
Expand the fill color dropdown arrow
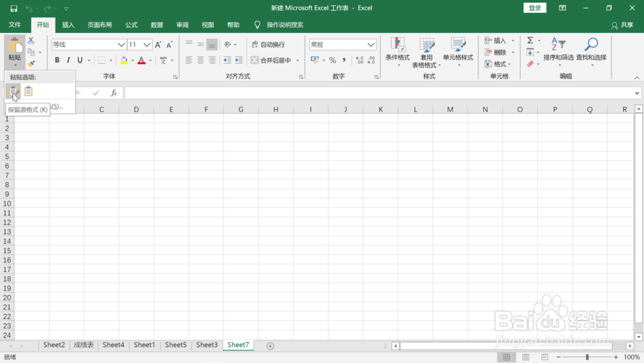[132, 61]
